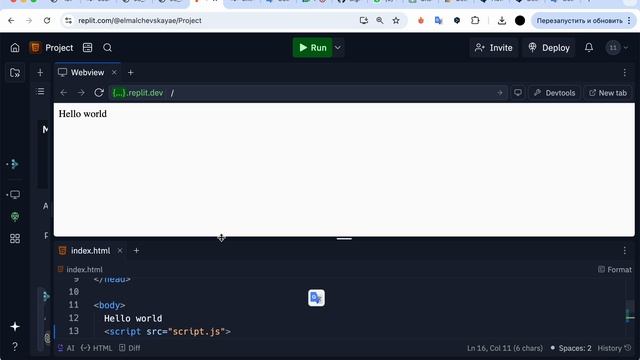Open the browser extensions puzzle icon

coord(475,20)
